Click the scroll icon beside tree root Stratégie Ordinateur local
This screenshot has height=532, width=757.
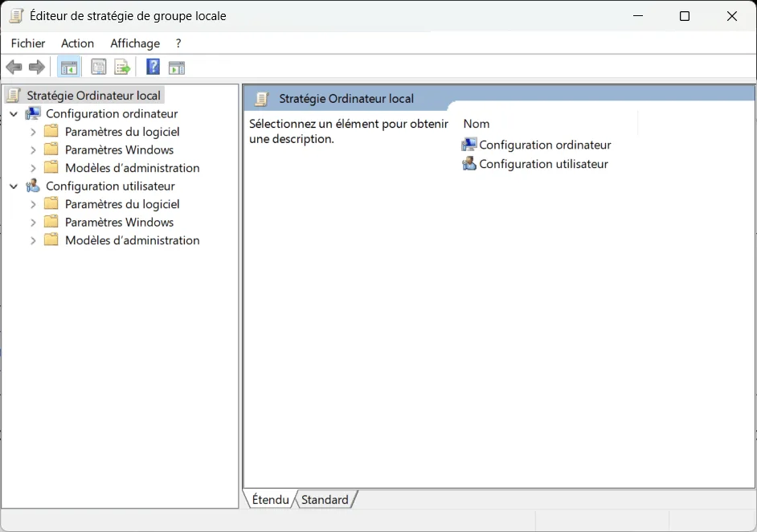coord(14,95)
